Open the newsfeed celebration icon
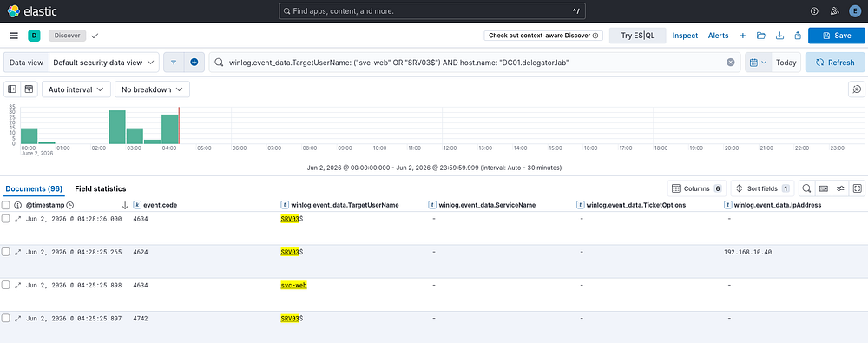The width and height of the screenshot is (868, 343). pos(835,11)
